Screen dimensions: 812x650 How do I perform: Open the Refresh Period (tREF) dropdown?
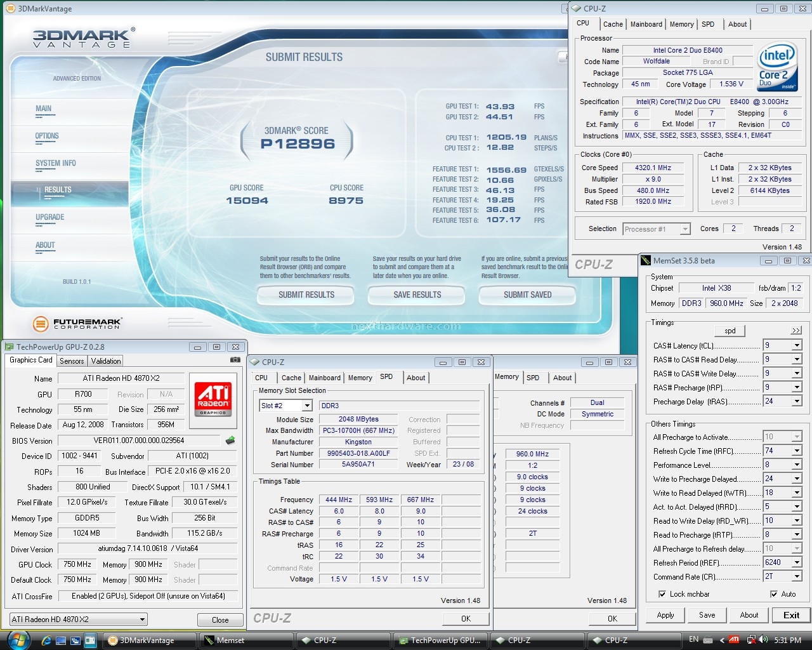click(797, 562)
